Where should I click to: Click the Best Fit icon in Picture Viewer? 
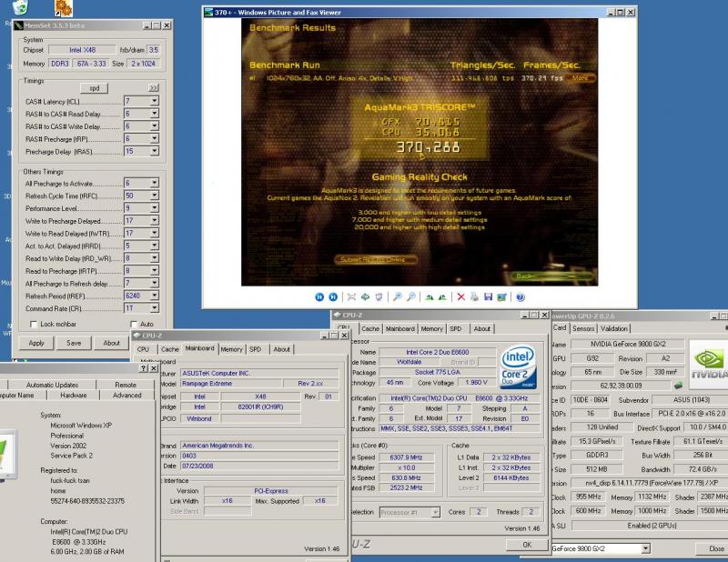[351, 297]
